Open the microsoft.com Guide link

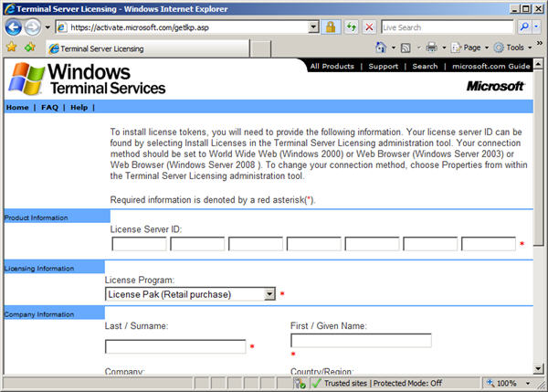(x=491, y=67)
